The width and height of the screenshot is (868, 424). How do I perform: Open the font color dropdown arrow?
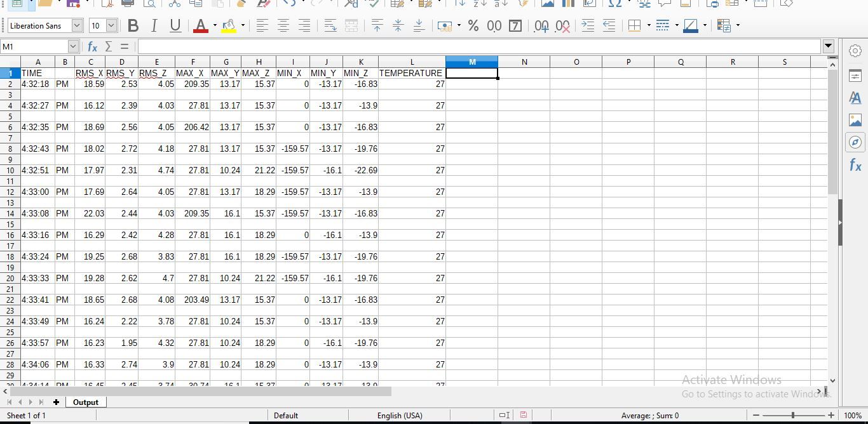(x=215, y=26)
